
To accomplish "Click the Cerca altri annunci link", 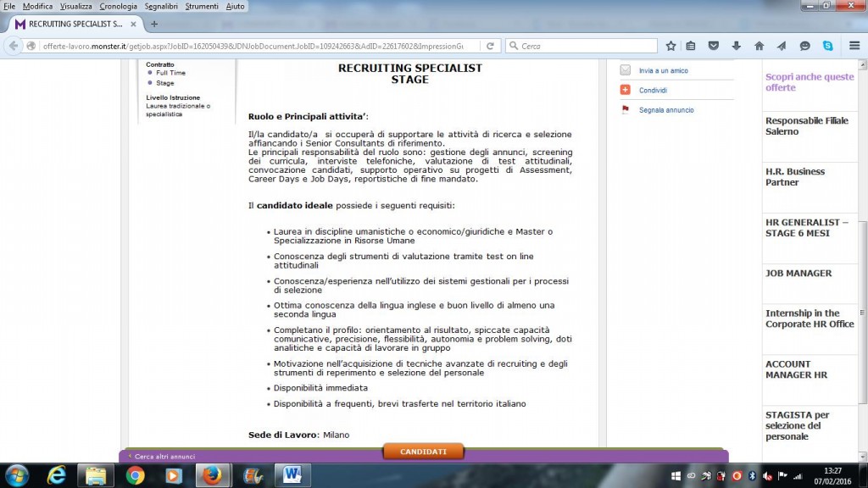I will 164,457.
